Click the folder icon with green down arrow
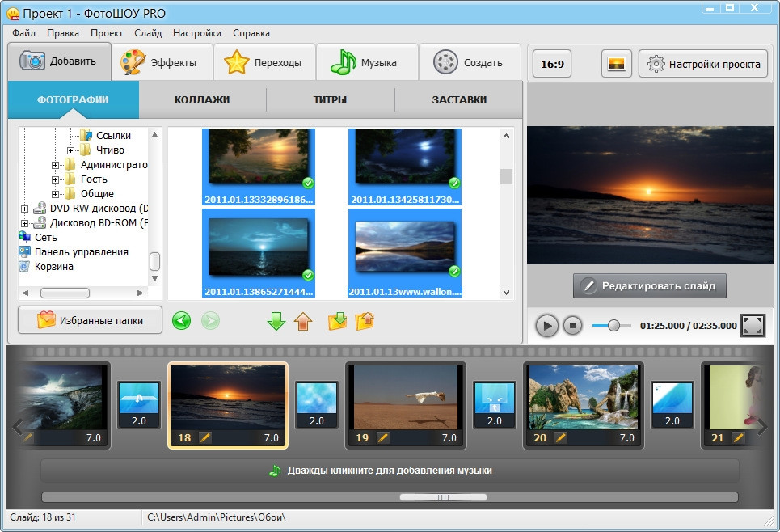This screenshot has height=532, width=780. point(337,321)
